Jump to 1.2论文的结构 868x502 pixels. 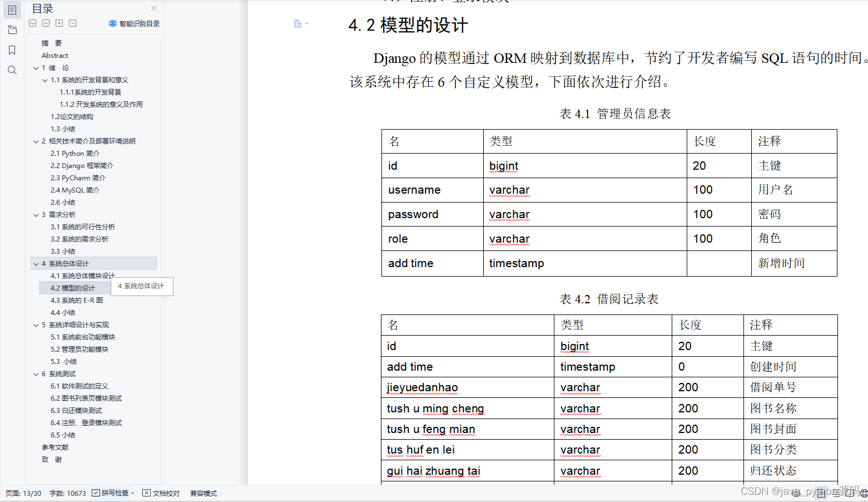tap(72, 117)
